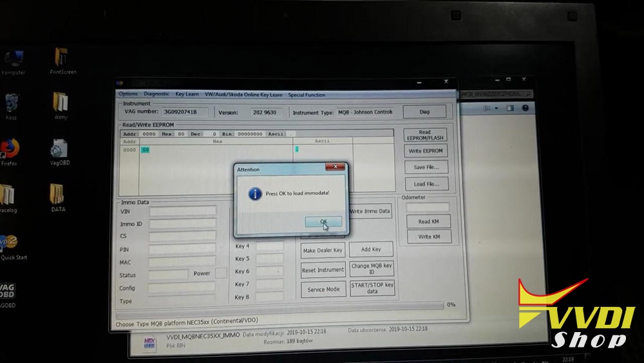Click the Immo ID input field
This screenshot has width=644, height=363.
[x=182, y=224]
